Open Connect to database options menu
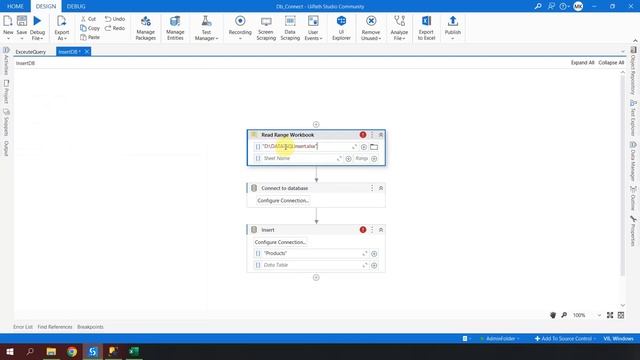 (x=372, y=188)
